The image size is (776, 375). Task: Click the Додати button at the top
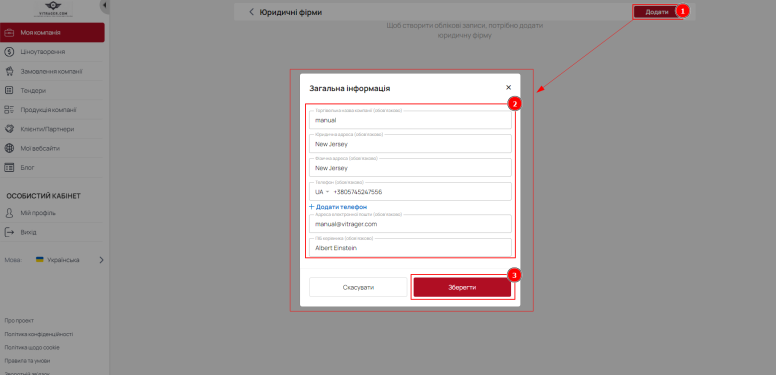click(x=656, y=12)
